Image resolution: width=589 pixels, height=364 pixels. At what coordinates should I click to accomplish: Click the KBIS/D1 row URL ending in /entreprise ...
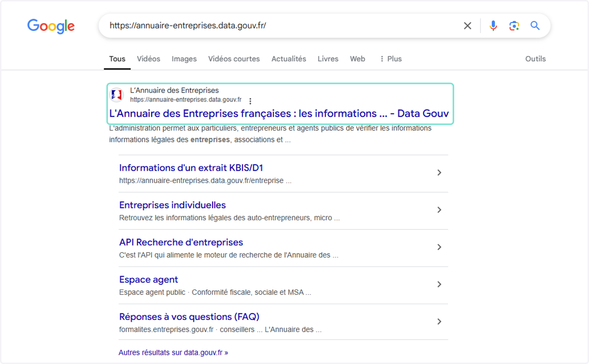click(205, 181)
